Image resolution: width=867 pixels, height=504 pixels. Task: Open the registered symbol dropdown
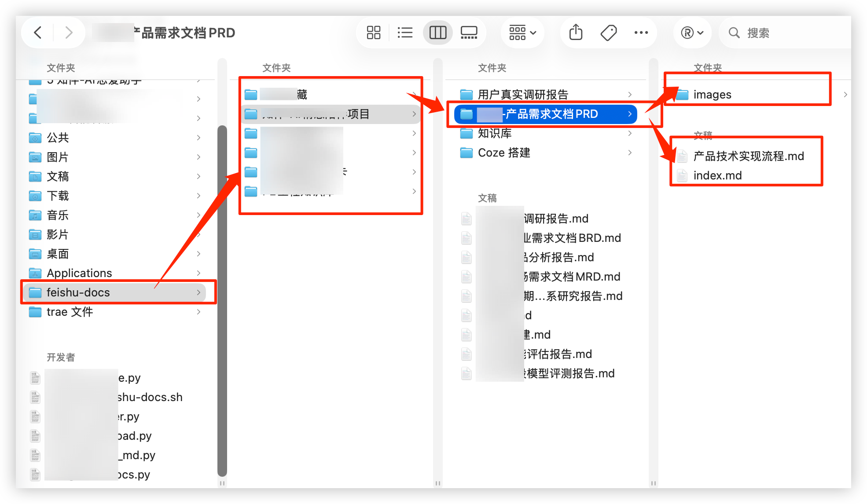point(692,33)
